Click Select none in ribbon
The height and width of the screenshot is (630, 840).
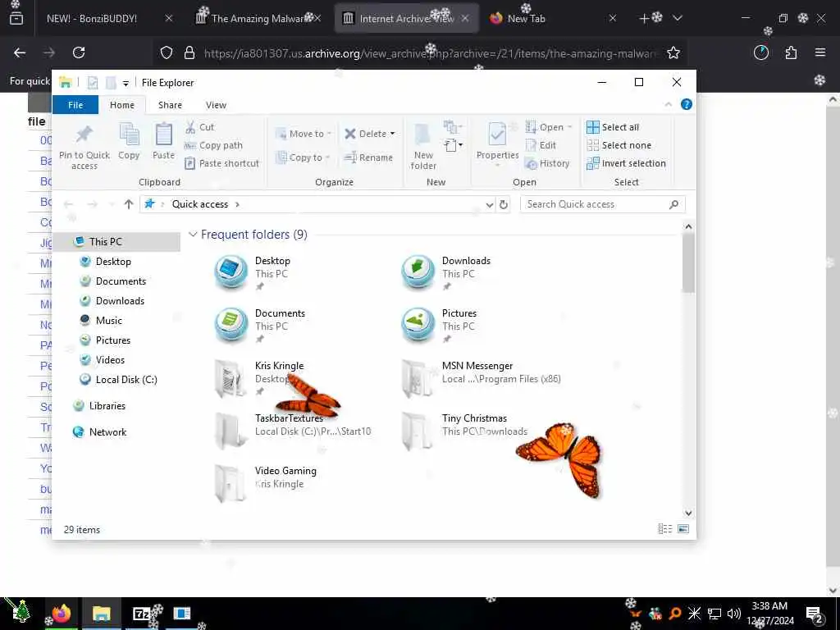click(619, 145)
